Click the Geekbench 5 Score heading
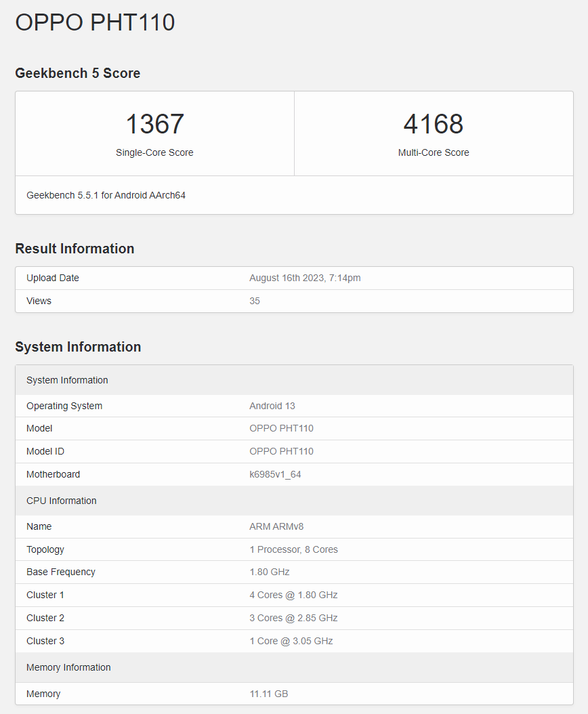Viewport: 588px width, 714px height. click(78, 73)
